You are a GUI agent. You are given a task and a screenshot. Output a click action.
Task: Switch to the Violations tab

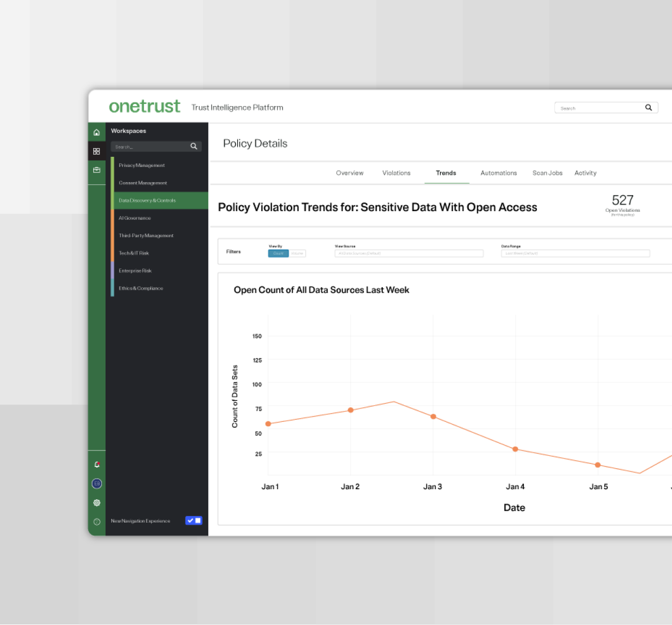[396, 173]
